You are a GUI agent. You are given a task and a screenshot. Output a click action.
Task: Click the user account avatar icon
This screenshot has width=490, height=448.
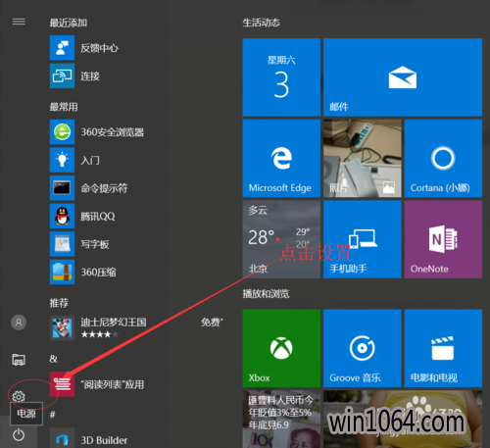click(19, 323)
